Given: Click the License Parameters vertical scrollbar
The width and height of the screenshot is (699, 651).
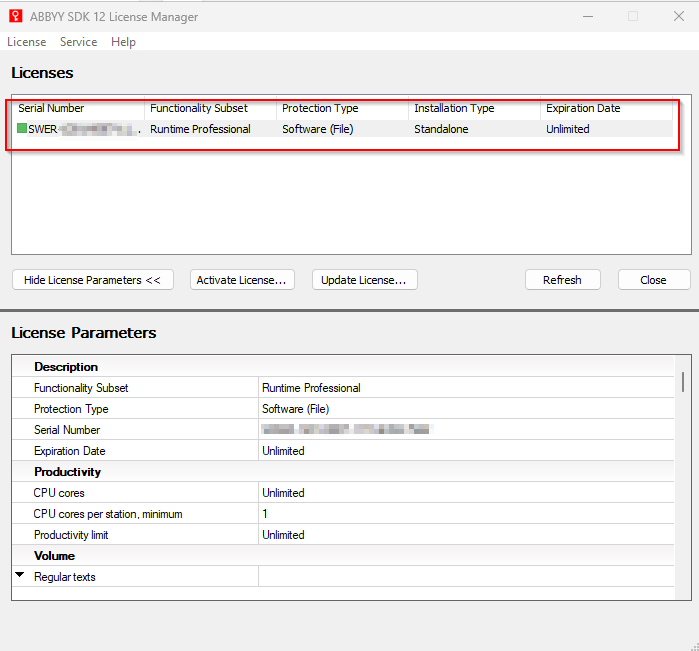Looking at the screenshot, I should [683, 380].
